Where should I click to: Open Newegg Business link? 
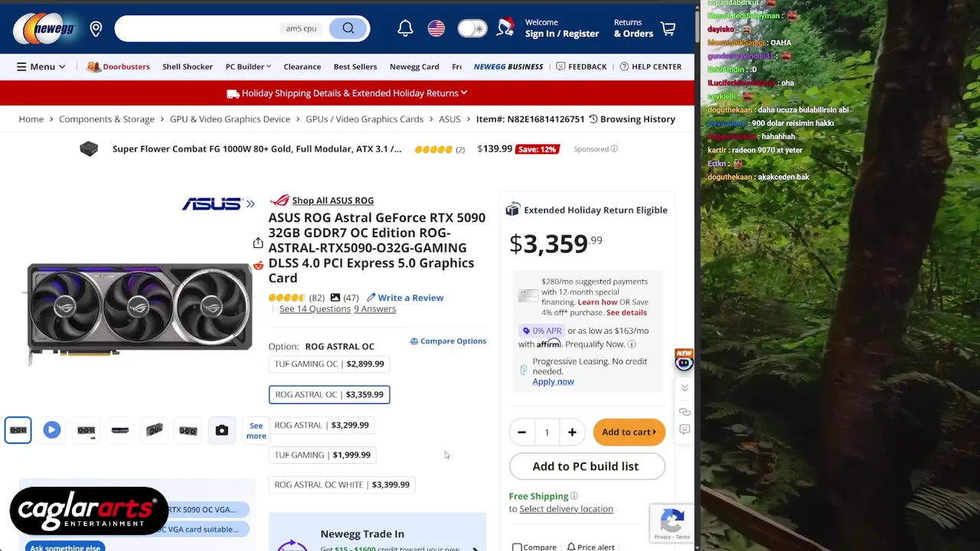tap(508, 67)
